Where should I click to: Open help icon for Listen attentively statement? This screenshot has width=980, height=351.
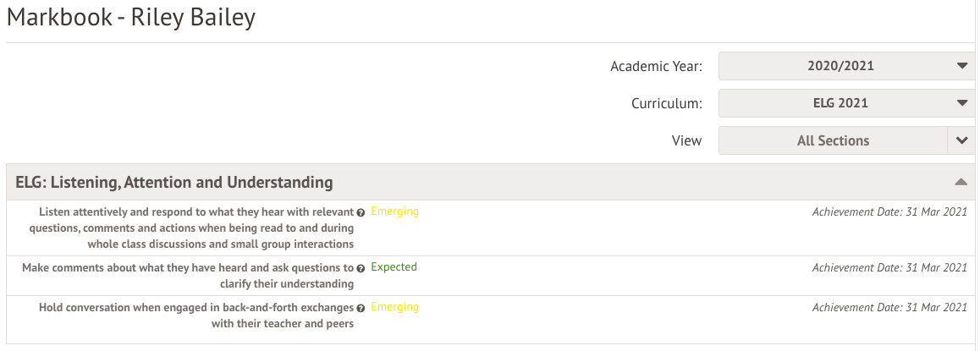point(361,213)
